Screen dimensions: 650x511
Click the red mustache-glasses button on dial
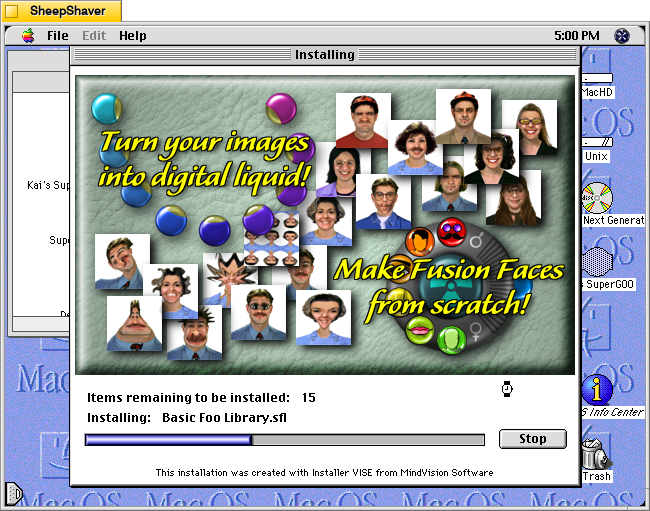pos(452,232)
